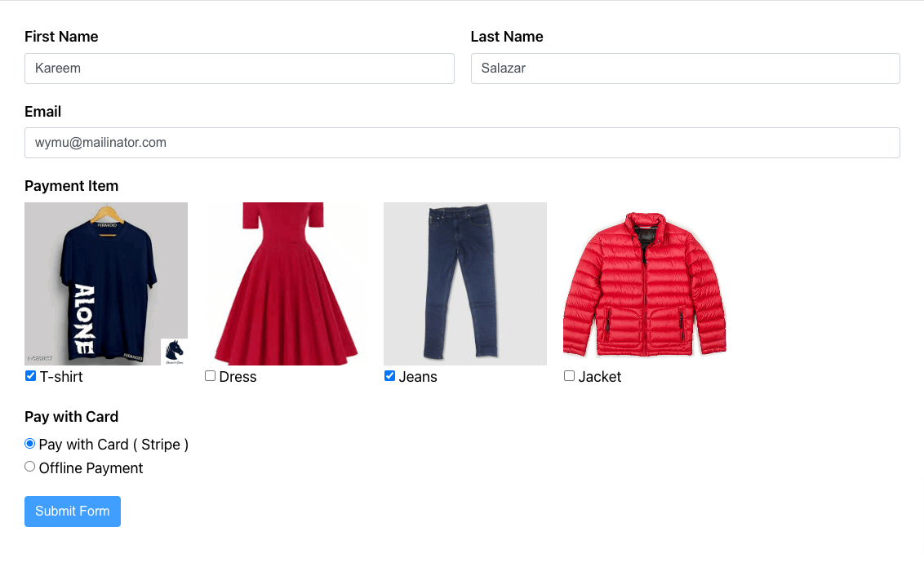Uncheck the Jeans checkbox
This screenshot has height=567, width=924.
pyautogui.click(x=389, y=375)
